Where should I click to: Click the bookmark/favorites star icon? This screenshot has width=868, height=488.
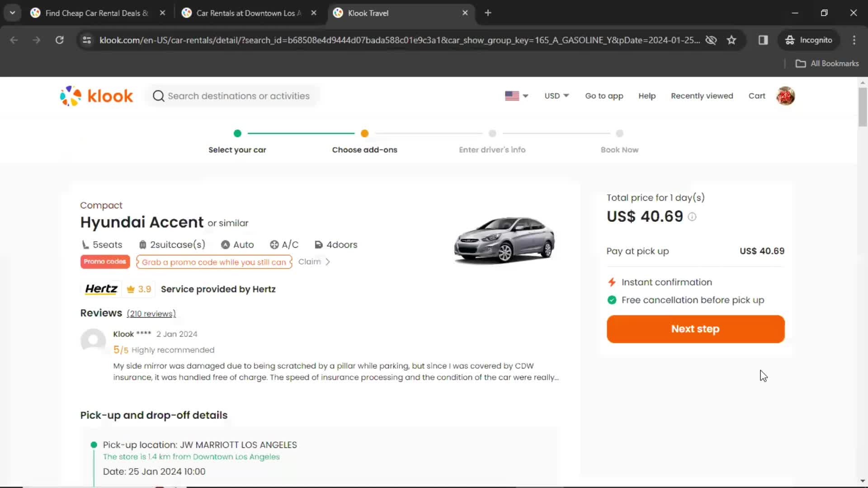pyautogui.click(x=732, y=40)
